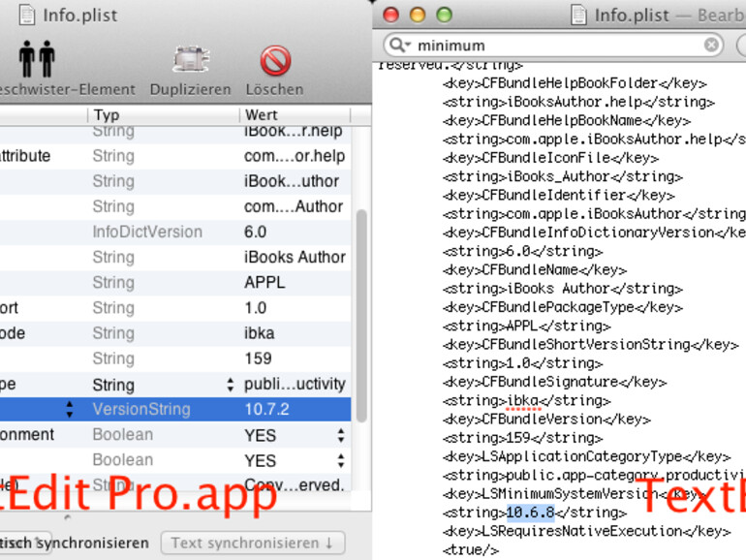The image size is (746, 560).
Task: Select the 6.0 value cell
Action: tap(255, 233)
